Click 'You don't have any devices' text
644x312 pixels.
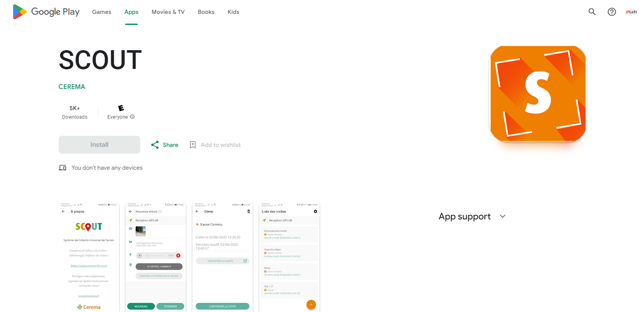click(x=107, y=168)
